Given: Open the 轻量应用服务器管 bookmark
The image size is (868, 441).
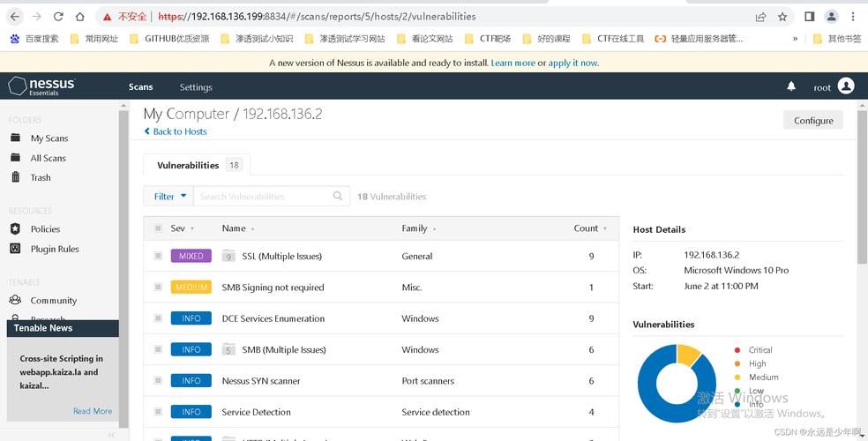Looking at the screenshot, I should 700,39.
